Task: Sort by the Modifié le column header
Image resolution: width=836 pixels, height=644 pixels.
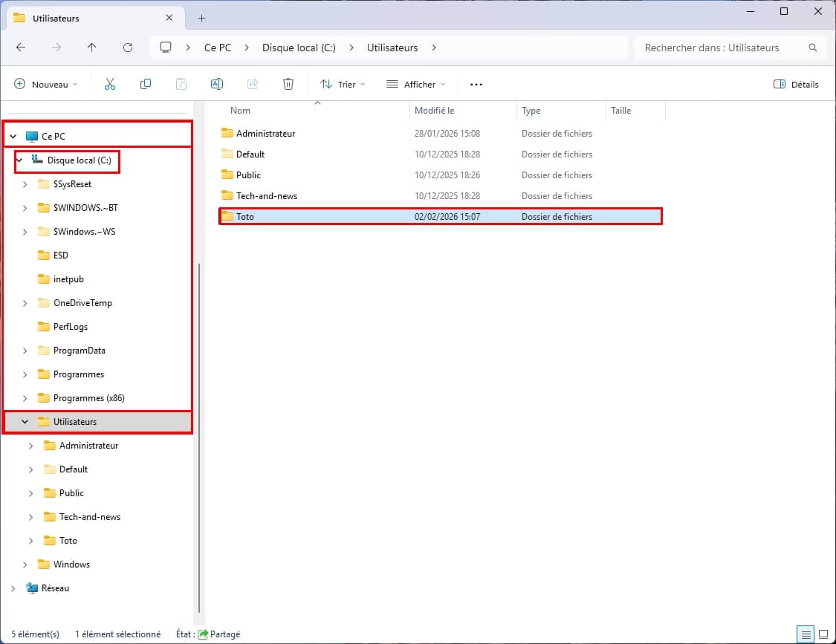Action: (435, 111)
